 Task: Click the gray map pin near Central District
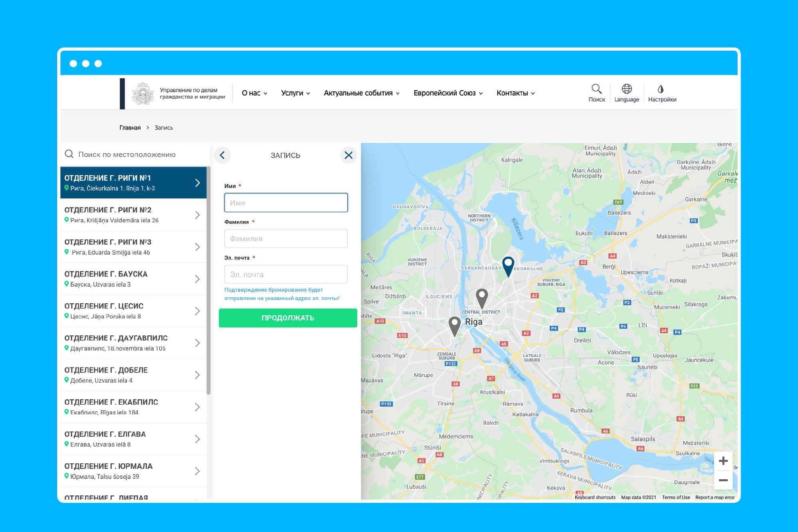(482, 297)
